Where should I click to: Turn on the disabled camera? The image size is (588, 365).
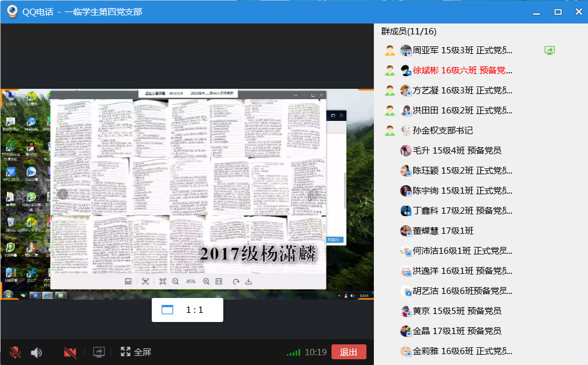tap(70, 352)
